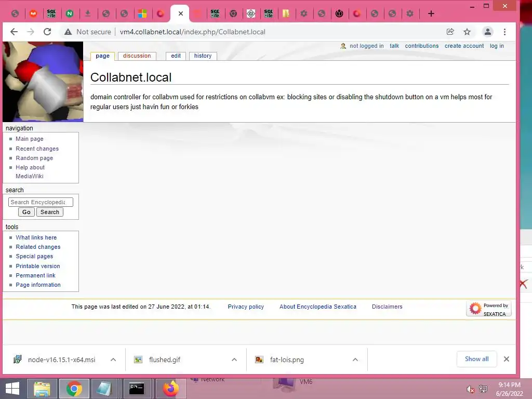The width and height of the screenshot is (532, 399).
Task: Open the Printable version
Action: (x=37, y=266)
